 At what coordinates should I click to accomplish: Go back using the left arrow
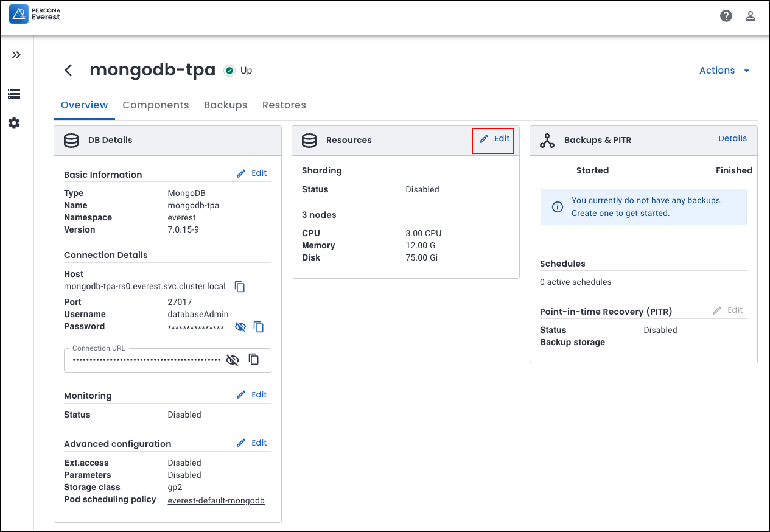coord(69,71)
